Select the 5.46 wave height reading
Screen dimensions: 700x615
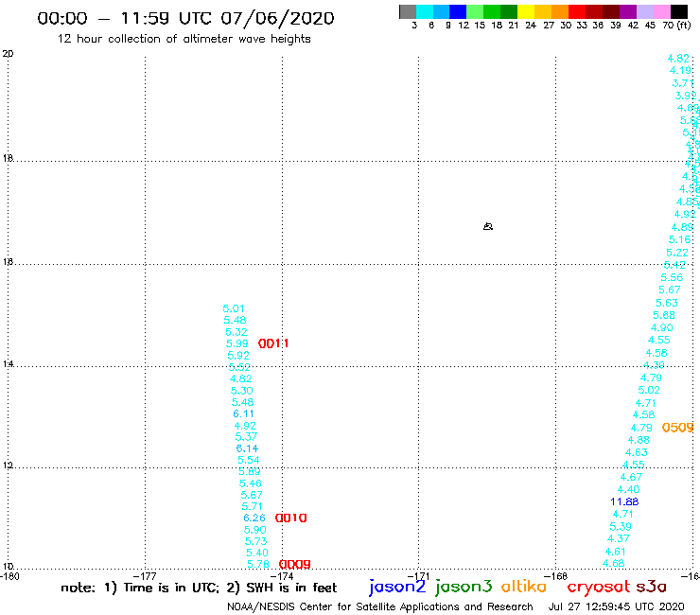[251, 483]
